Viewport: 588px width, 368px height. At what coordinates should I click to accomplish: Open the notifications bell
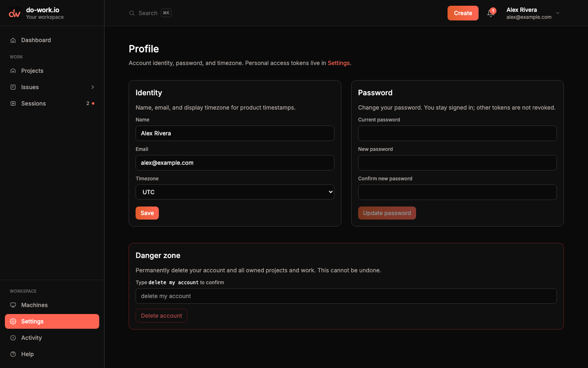[x=490, y=13]
